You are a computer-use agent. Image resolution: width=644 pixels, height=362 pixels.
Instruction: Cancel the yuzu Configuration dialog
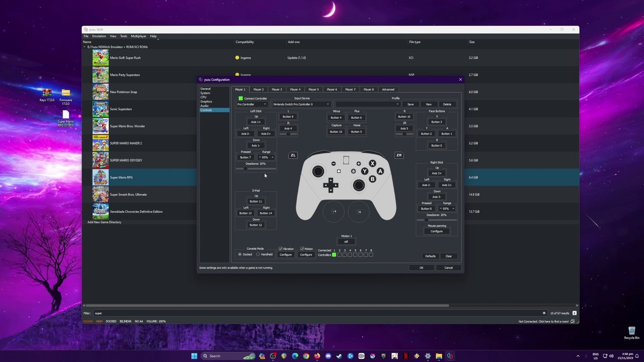tap(448, 267)
